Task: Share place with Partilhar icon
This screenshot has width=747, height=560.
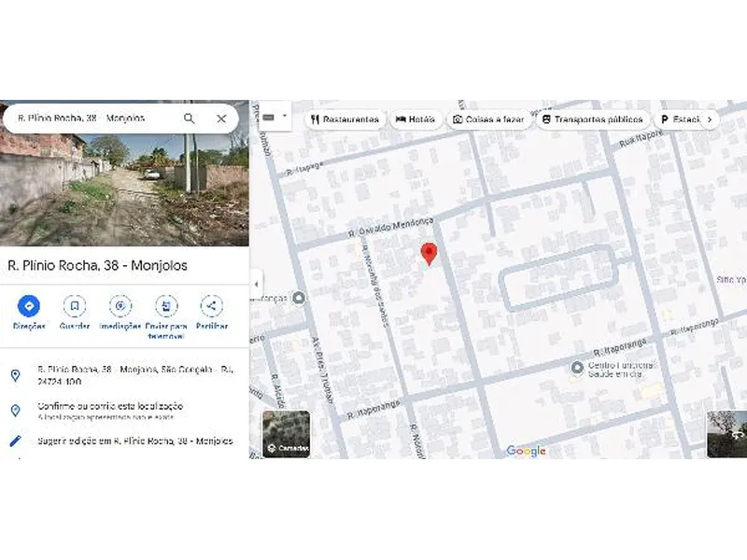Action: [x=212, y=306]
